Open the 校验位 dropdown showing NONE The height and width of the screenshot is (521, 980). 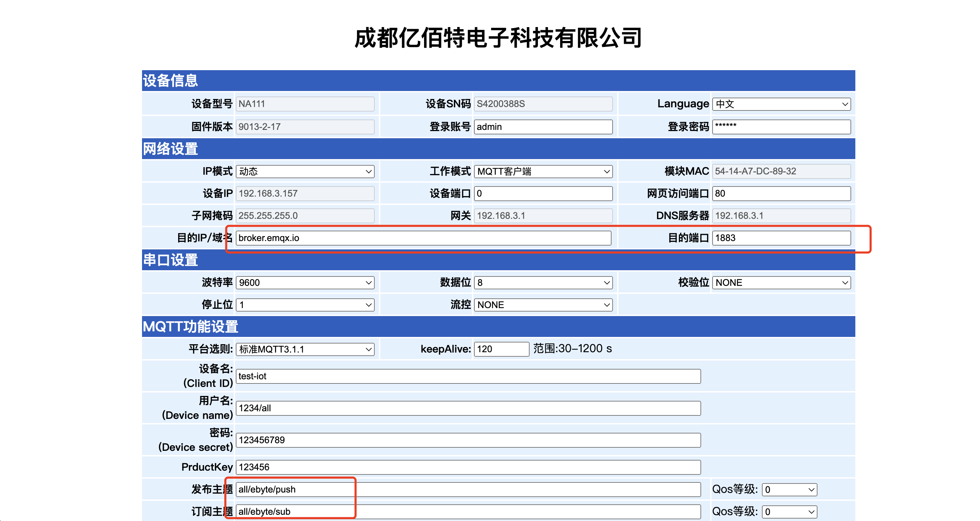[781, 282]
